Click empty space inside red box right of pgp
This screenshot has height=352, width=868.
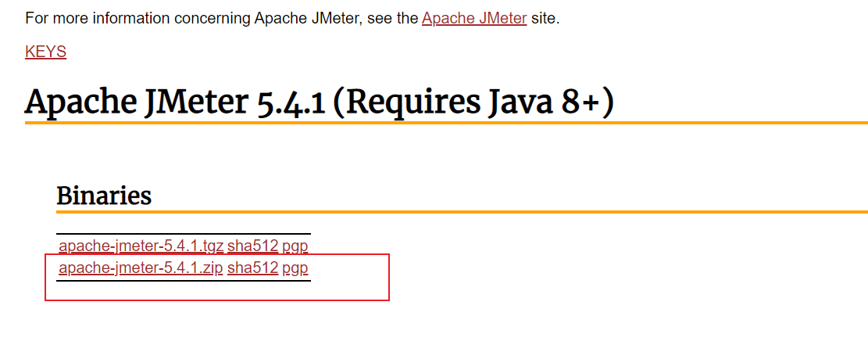click(x=352, y=274)
